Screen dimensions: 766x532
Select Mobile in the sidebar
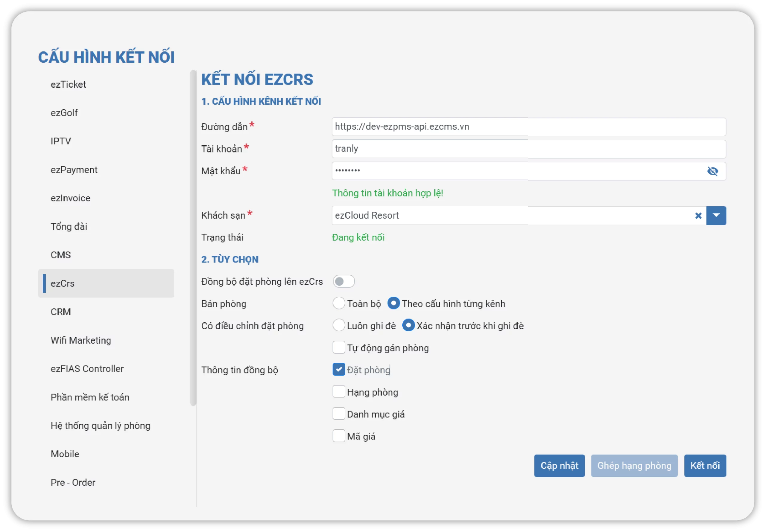tap(106, 454)
